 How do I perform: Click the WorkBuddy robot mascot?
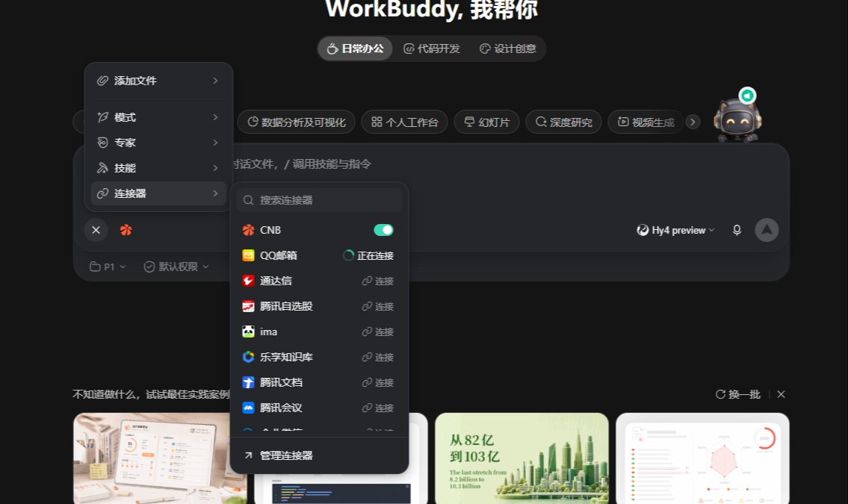pos(737,120)
